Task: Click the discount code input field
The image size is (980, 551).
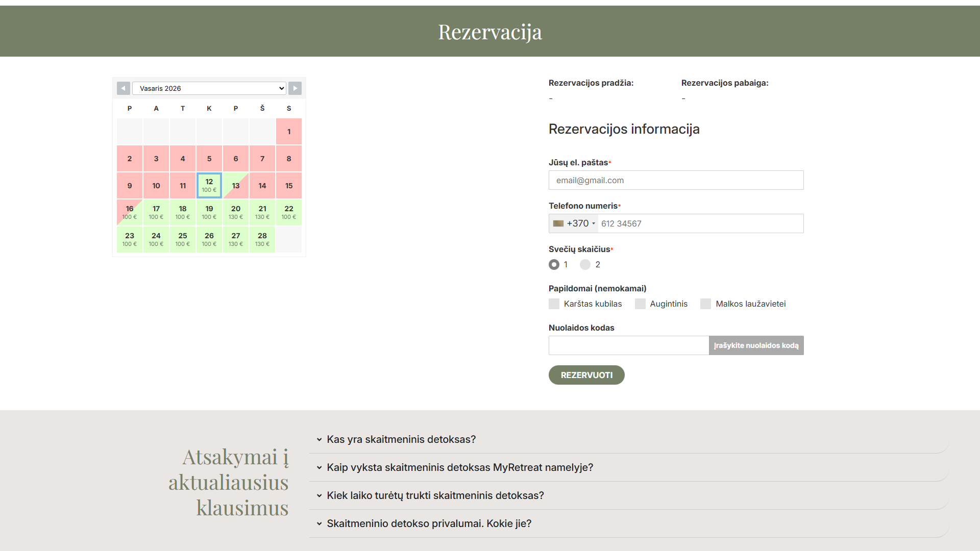Action: point(628,345)
